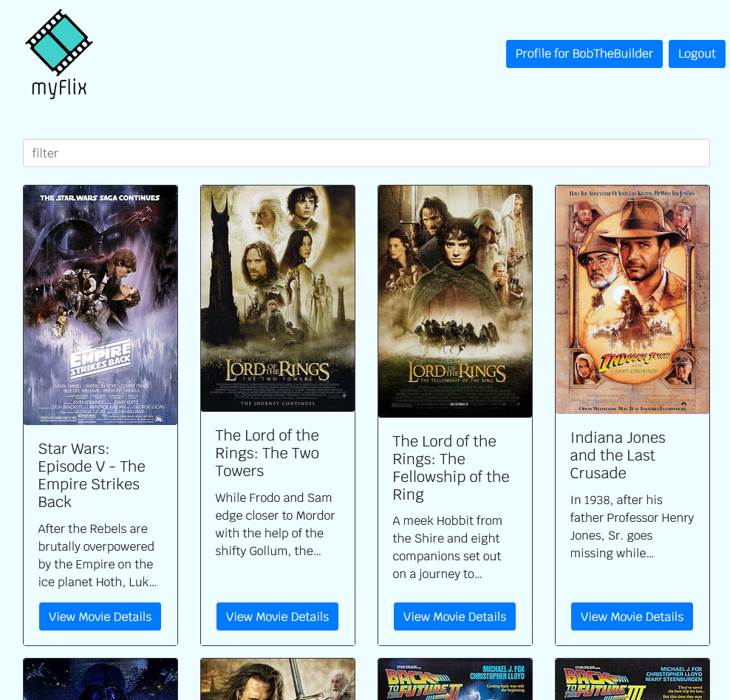Click The Two Towers movie title
Image resolution: width=730 pixels, height=700 pixels.
(x=267, y=452)
